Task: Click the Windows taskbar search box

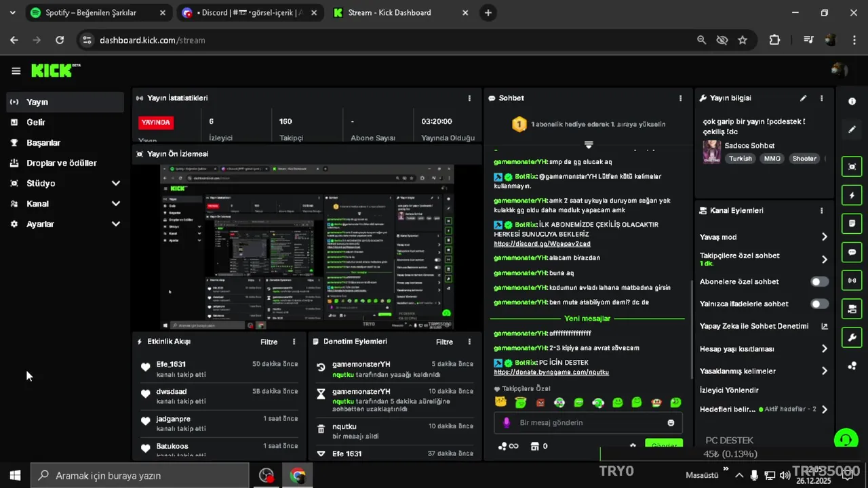Action: 140,475
